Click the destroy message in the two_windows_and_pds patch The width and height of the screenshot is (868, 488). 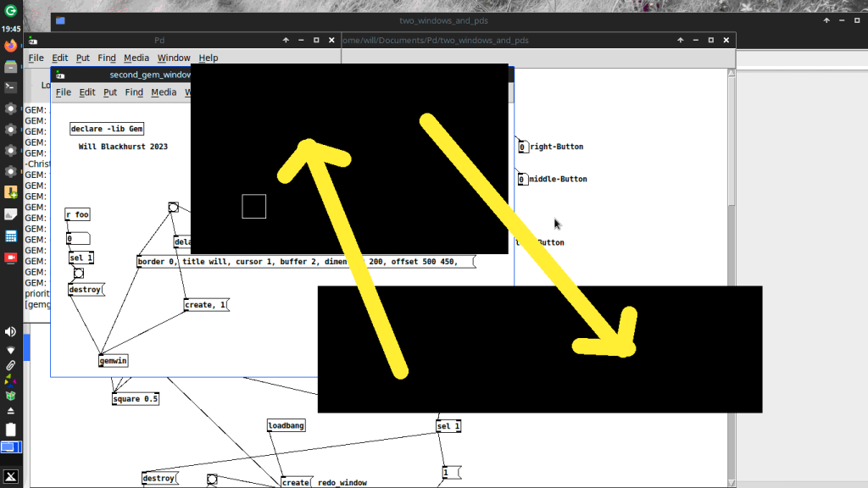(160, 479)
